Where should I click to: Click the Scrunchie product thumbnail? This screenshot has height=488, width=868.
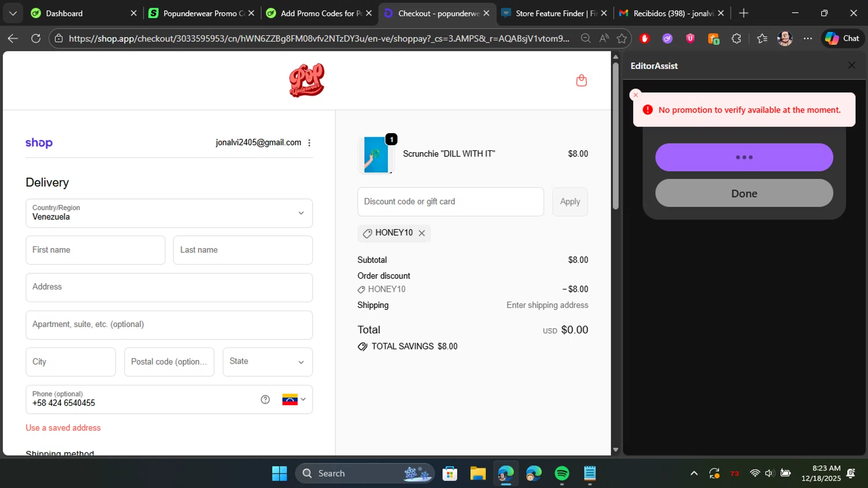376,155
